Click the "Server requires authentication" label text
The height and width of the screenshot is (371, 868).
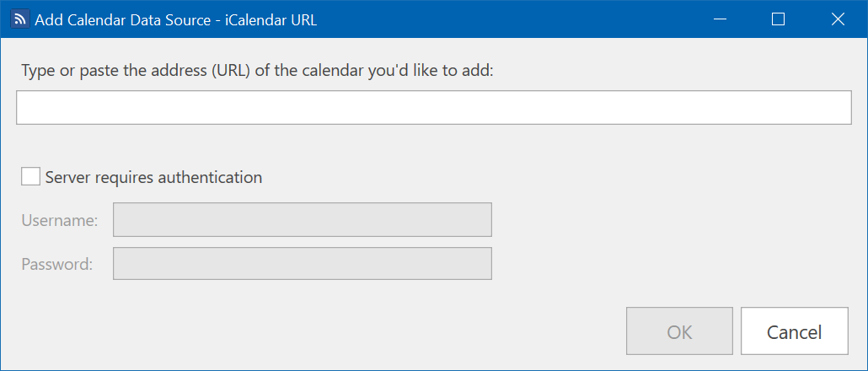click(153, 177)
